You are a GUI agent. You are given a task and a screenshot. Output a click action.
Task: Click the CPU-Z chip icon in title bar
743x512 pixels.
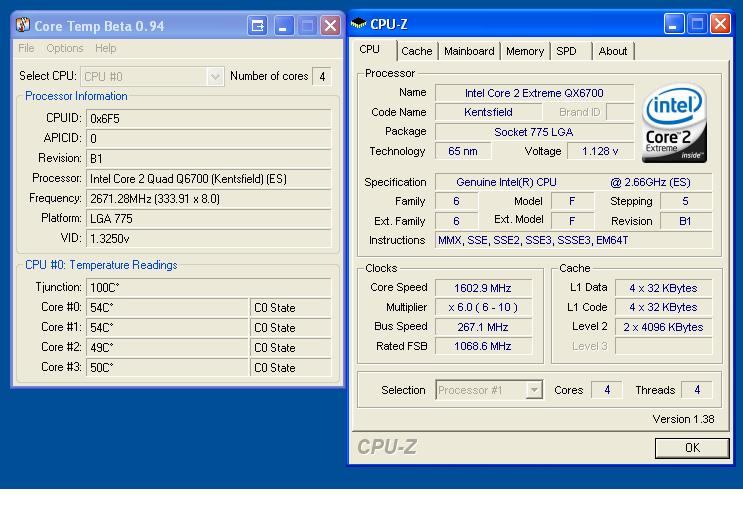click(359, 23)
